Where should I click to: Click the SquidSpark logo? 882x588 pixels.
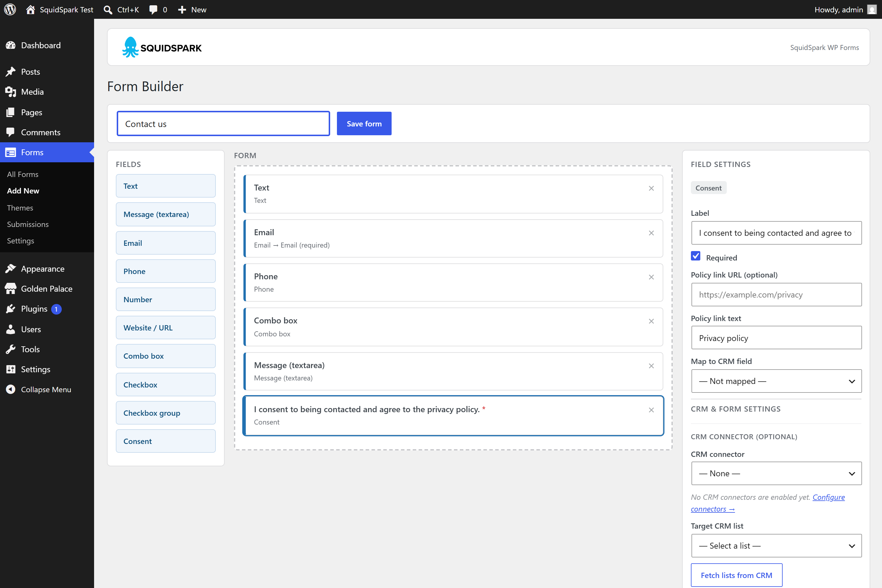[x=162, y=47]
